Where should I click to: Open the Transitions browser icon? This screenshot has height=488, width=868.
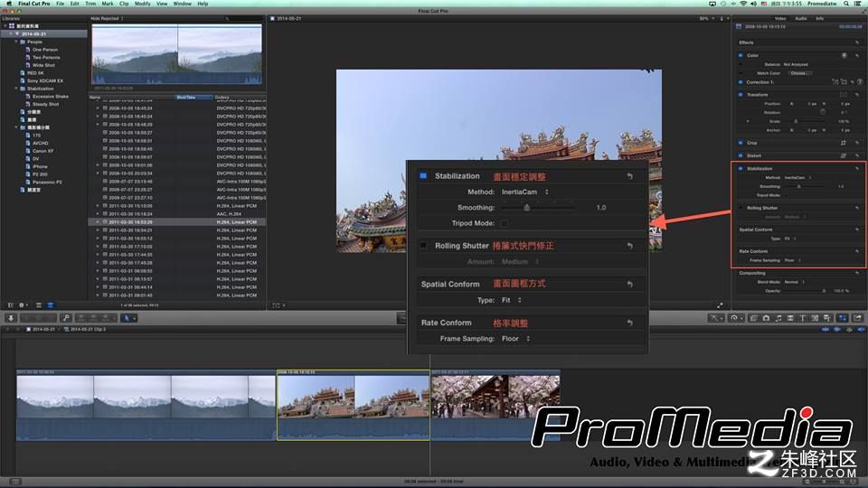pyautogui.click(x=790, y=318)
